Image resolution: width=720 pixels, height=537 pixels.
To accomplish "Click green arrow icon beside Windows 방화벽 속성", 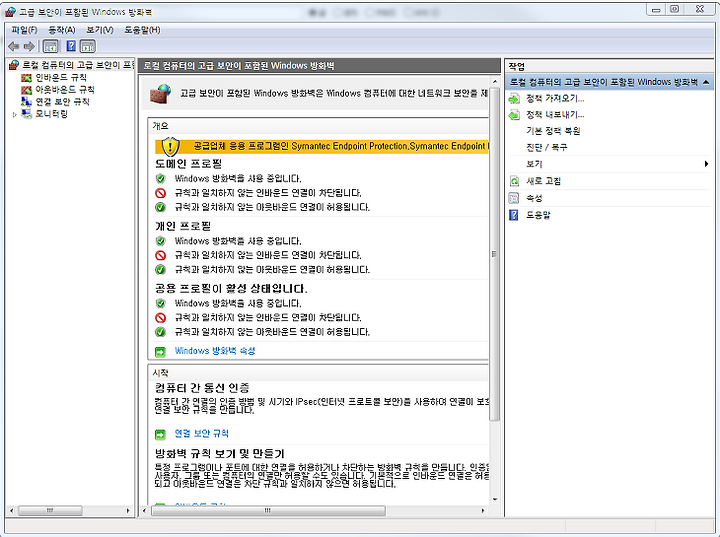I will (160, 351).
